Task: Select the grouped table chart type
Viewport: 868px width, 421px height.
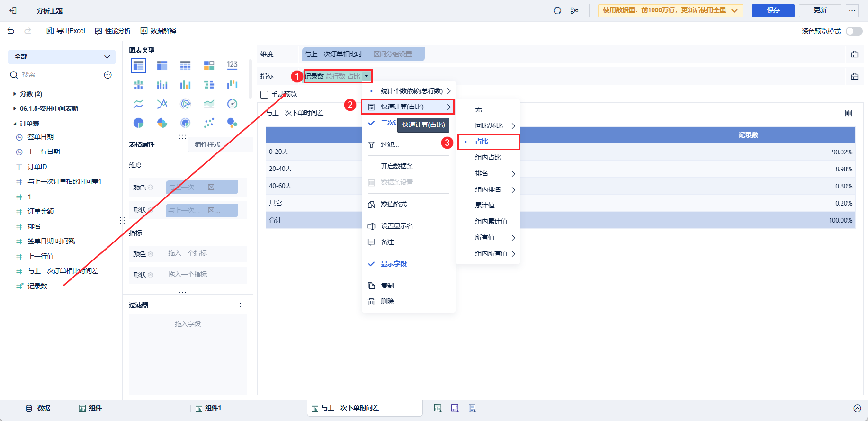Action: click(x=138, y=65)
